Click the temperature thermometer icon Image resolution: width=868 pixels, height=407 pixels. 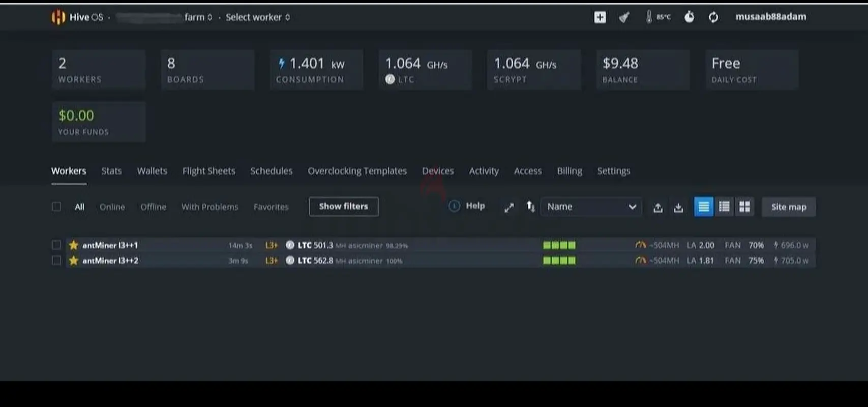(649, 17)
